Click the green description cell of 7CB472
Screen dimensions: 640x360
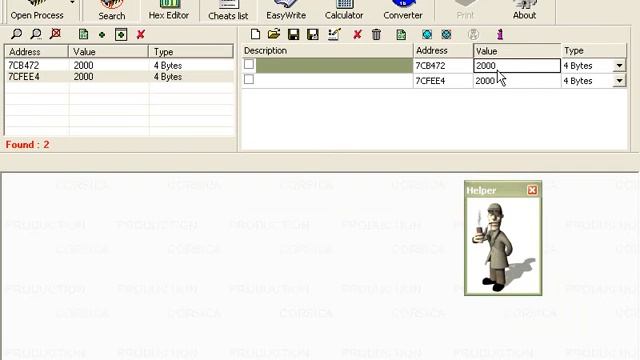(x=334, y=66)
